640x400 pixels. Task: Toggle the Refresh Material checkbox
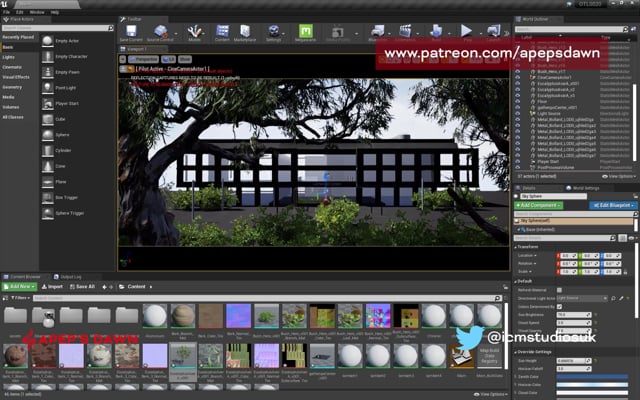point(559,290)
